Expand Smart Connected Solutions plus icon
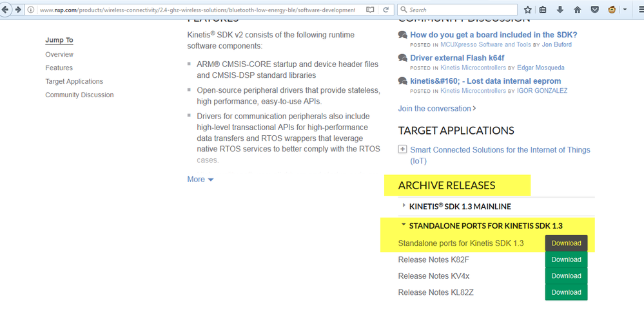The image size is (644, 309). (x=402, y=149)
